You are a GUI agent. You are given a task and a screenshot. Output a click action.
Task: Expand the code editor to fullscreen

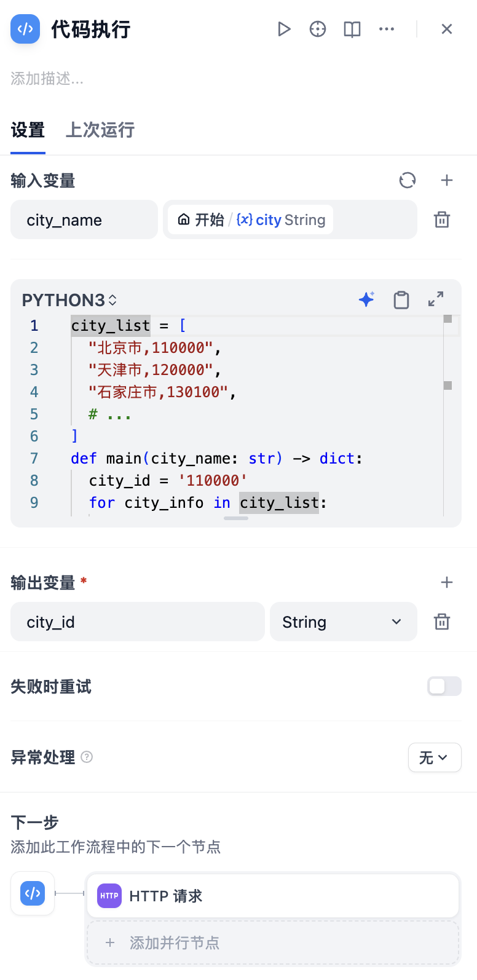[x=436, y=299]
